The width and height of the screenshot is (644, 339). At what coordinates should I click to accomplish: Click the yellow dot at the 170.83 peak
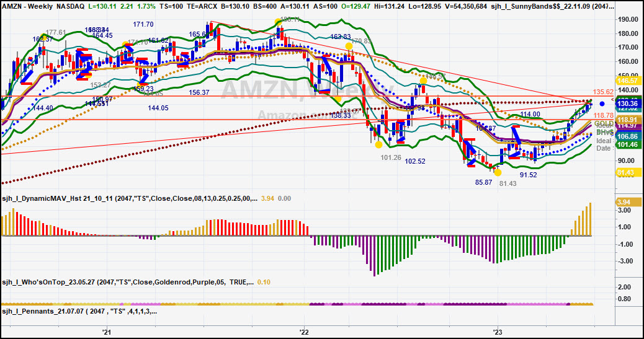point(349,46)
